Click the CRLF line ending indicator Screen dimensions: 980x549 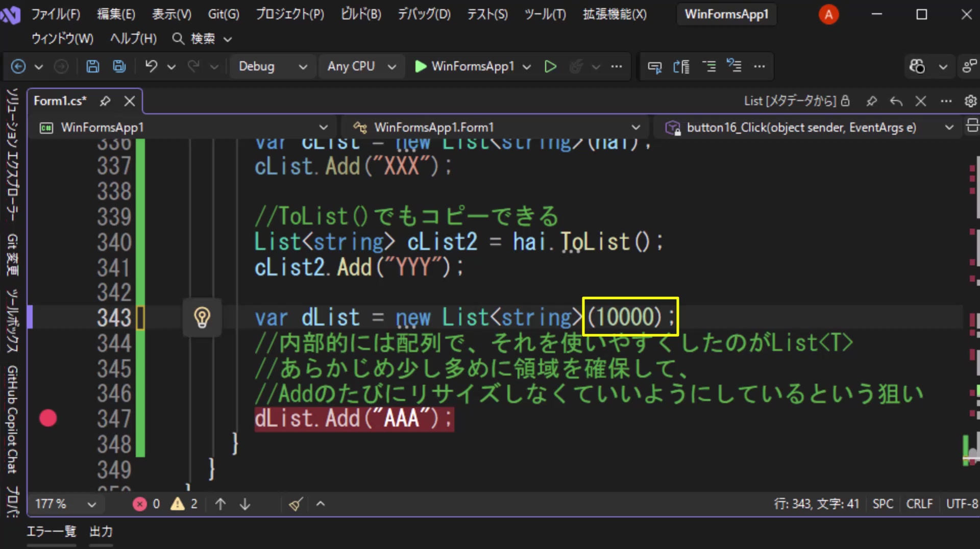coord(919,504)
